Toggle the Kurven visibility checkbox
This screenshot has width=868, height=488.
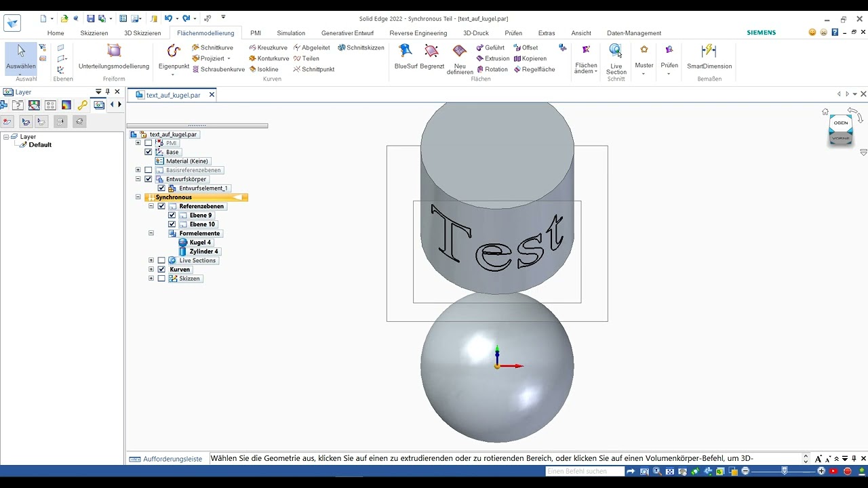(x=161, y=270)
